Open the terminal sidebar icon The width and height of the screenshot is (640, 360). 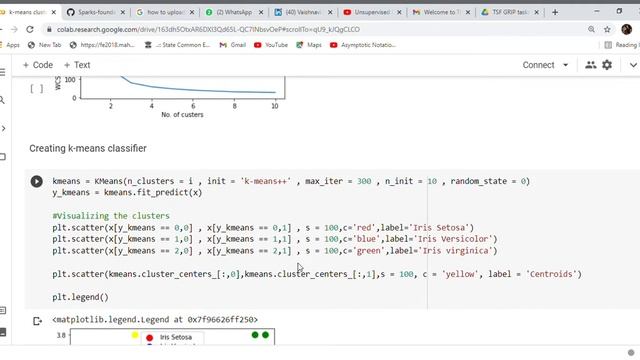coord(2,332)
